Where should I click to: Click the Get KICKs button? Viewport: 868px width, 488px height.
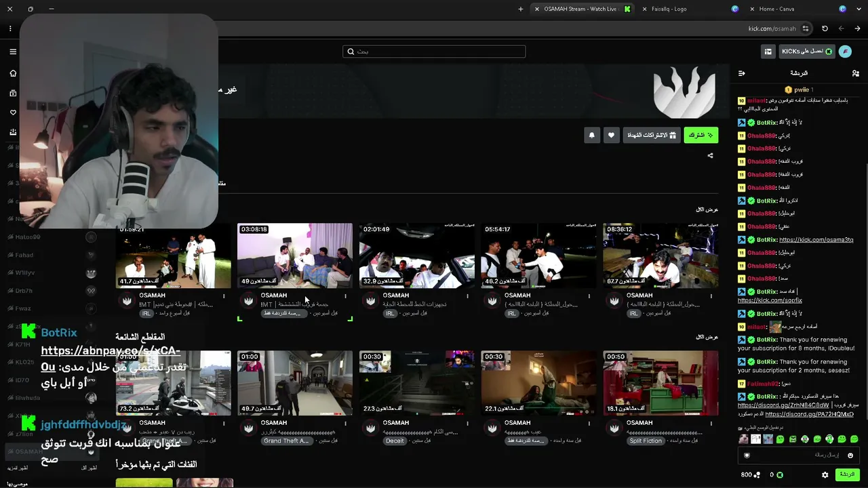click(807, 52)
